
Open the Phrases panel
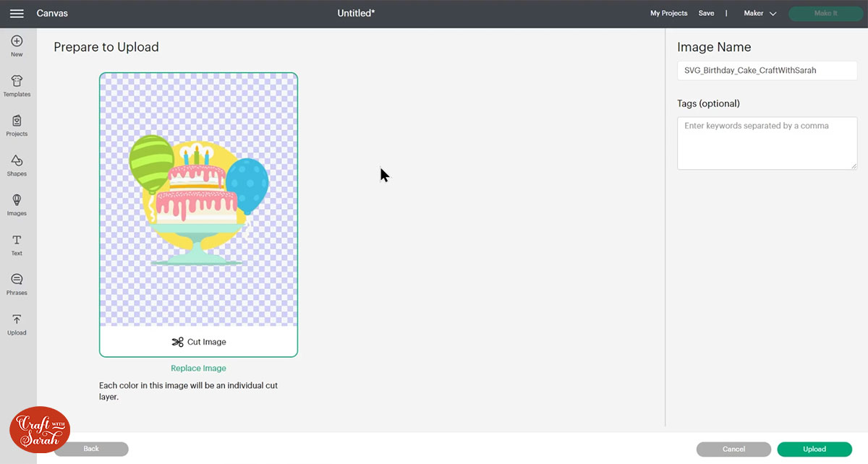click(17, 285)
